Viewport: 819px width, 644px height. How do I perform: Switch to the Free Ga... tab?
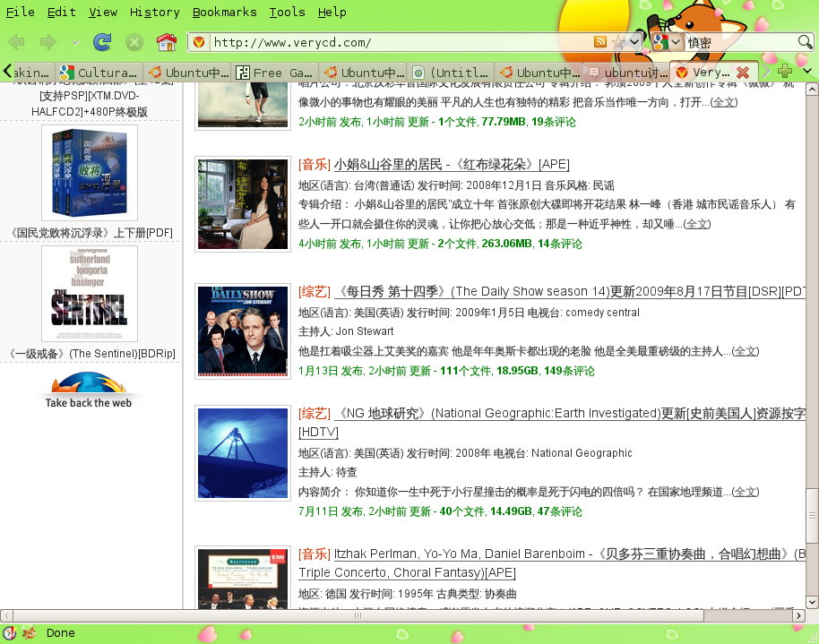(275, 72)
